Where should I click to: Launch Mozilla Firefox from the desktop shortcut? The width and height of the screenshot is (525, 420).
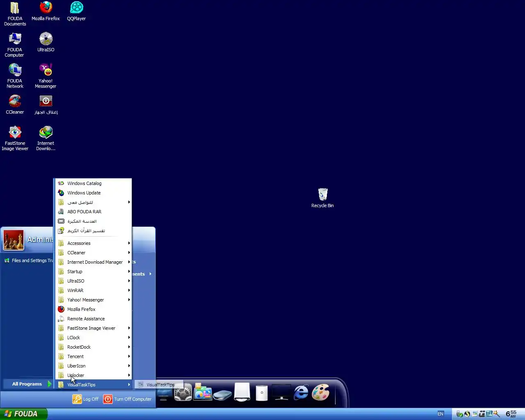point(46,11)
